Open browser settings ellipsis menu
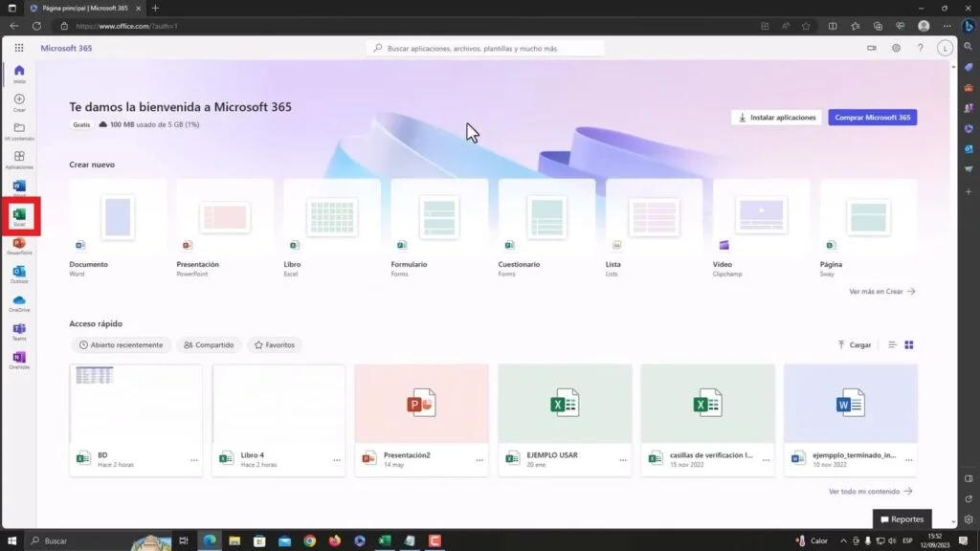The height and width of the screenshot is (551, 980). (x=947, y=26)
